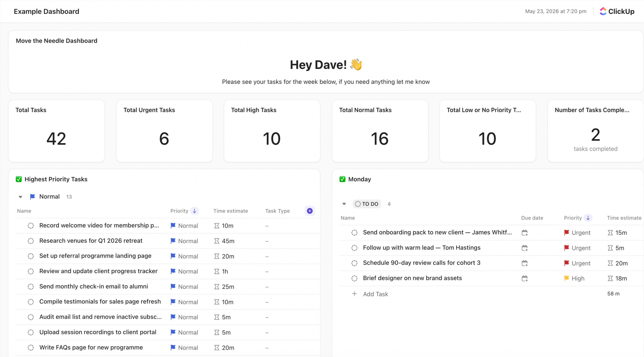The width and height of the screenshot is (644, 357).
Task: Click the ClickUp logo
Action: (617, 11)
